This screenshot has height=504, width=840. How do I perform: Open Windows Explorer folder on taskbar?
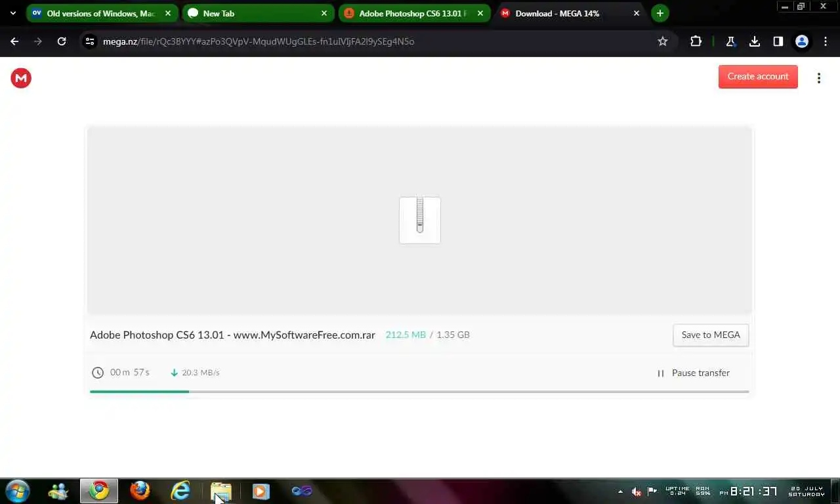pyautogui.click(x=221, y=491)
